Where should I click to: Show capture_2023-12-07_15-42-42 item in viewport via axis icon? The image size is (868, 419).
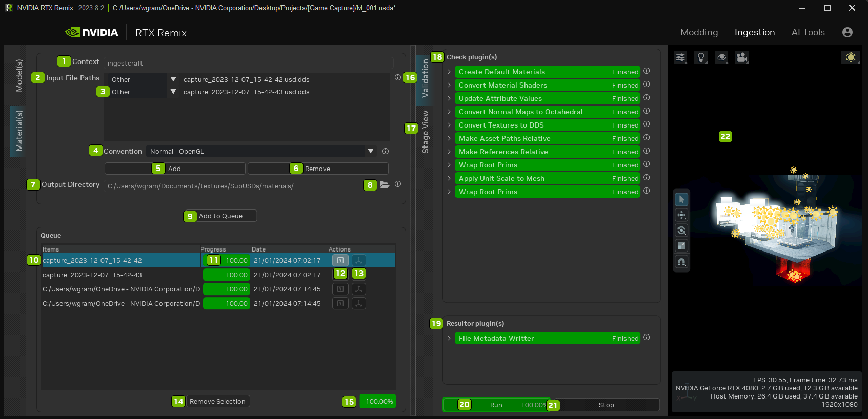click(x=359, y=260)
